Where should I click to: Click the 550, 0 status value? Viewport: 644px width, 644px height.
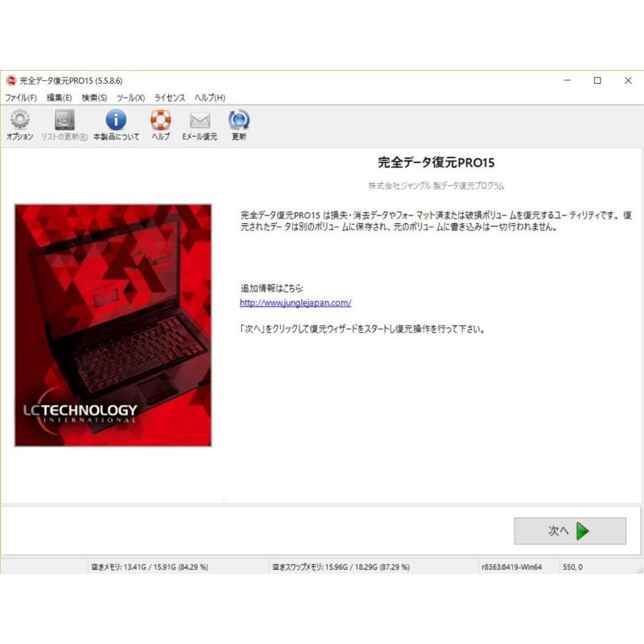pyautogui.click(x=572, y=567)
